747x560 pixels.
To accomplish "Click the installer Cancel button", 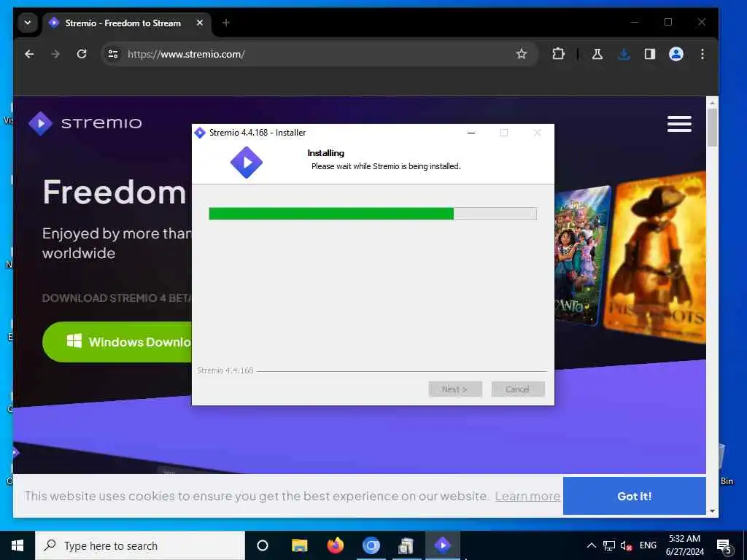I will [518, 389].
